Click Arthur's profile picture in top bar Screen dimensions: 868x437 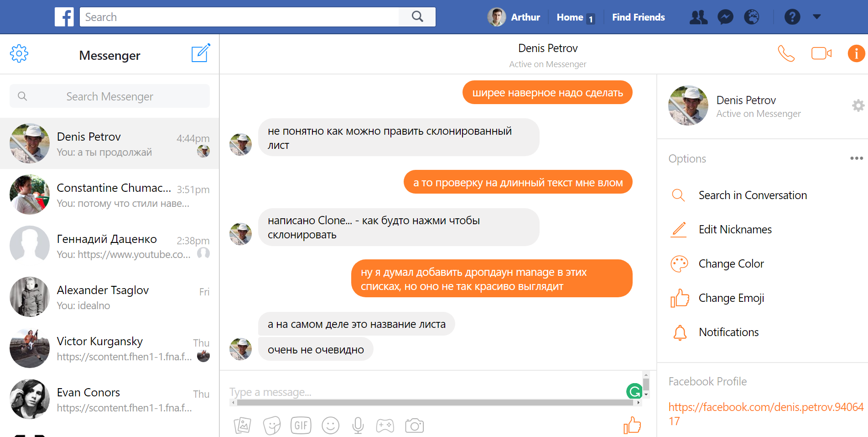(x=496, y=17)
